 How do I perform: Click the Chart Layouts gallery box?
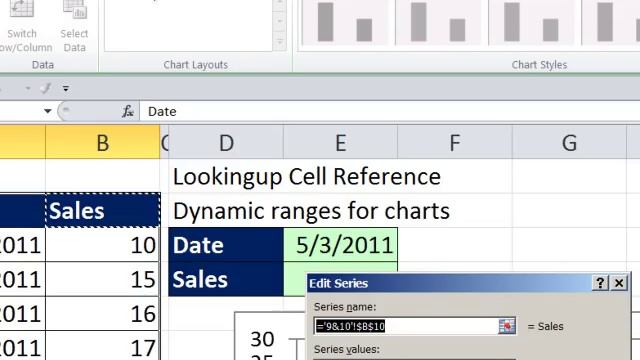point(189,25)
